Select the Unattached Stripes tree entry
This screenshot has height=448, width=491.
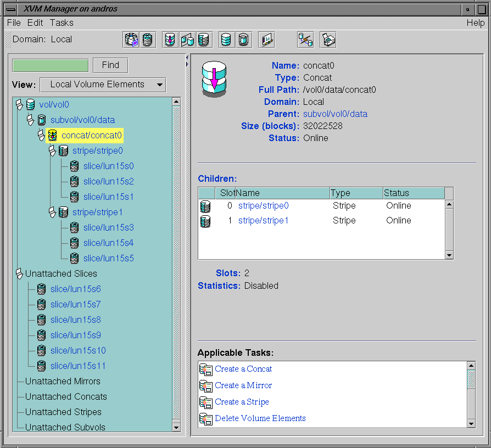pyautogui.click(x=63, y=412)
